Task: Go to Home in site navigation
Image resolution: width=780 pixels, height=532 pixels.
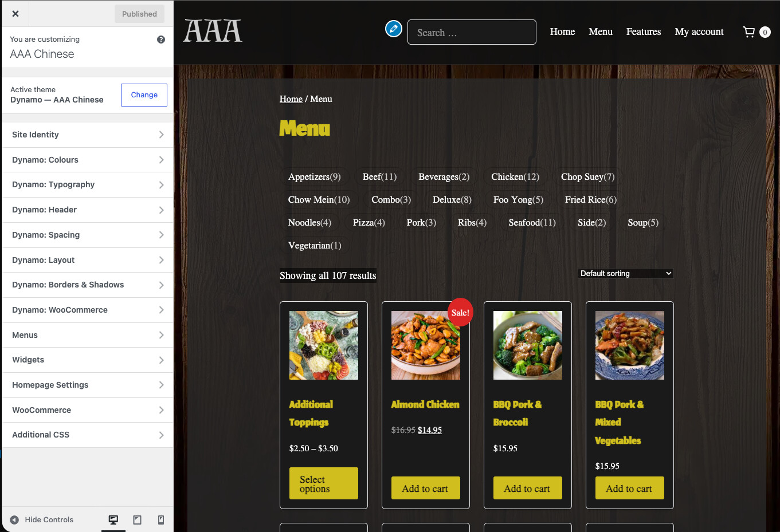Action: click(562, 31)
